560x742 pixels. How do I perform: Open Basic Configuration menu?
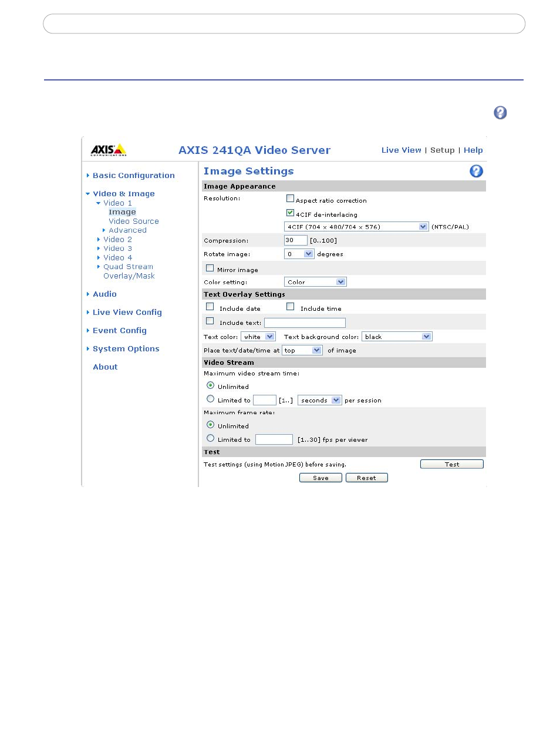click(x=134, y=175)
